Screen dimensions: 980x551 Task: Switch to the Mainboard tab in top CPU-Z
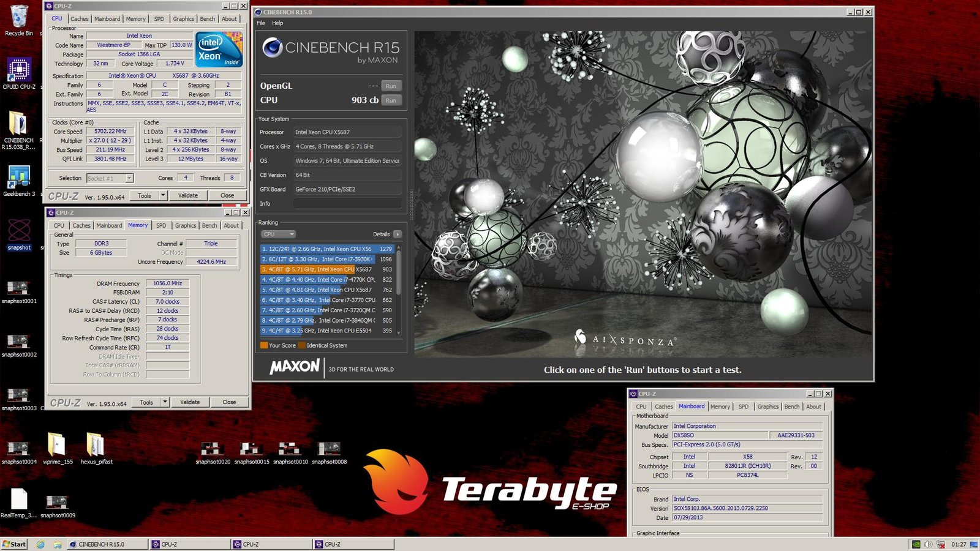click(x=107, y=19)
